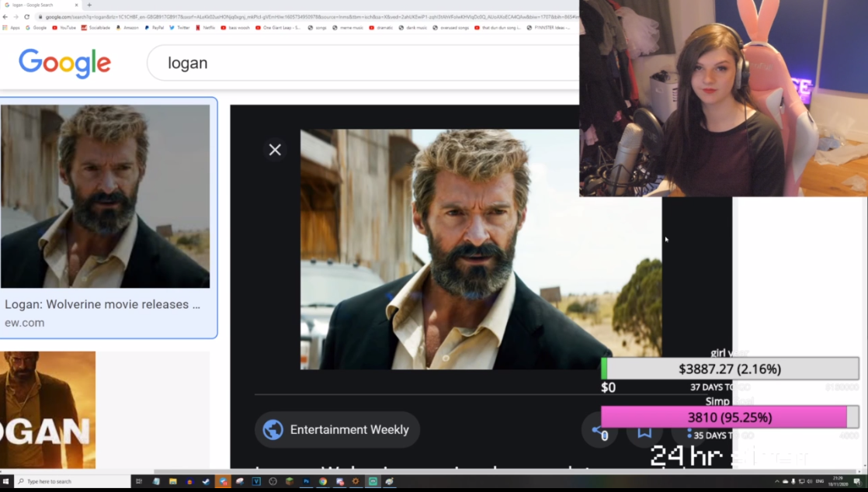Open the 'Logan: Wolverine movie releases ...' title link
The image size is (868, 492).
pyautogui.click(x=102, y=304)
